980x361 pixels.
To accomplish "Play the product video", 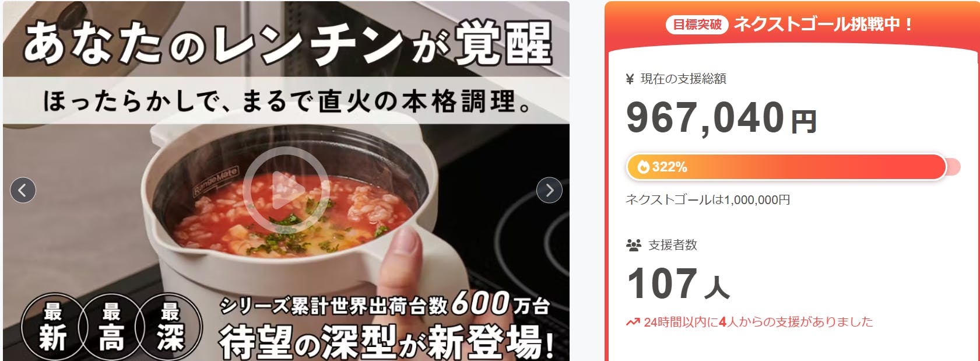I will coord(286,190).
